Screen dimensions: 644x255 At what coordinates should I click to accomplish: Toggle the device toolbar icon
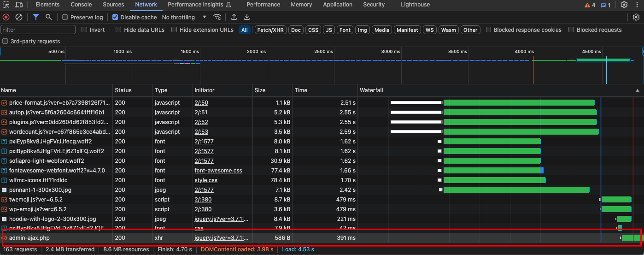19,5
